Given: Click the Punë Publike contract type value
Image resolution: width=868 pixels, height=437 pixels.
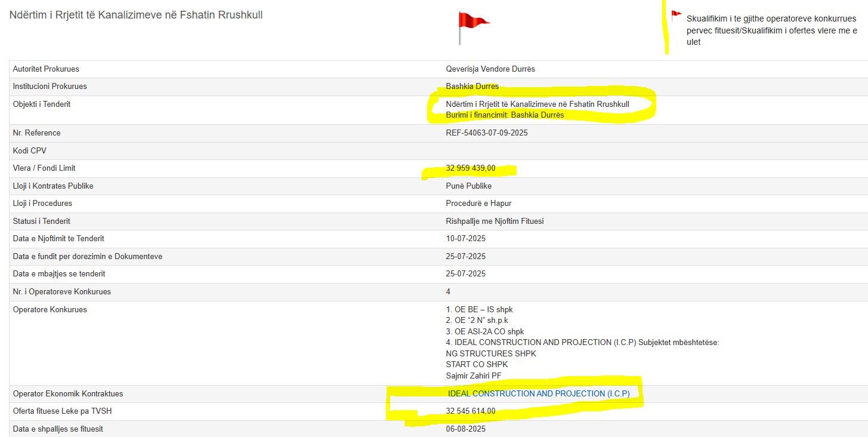Looking at the screenshot, I should click(468, 186).
